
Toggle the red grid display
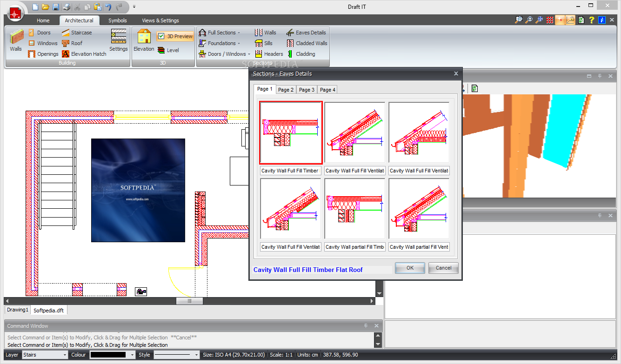click(x=550, y=20)
